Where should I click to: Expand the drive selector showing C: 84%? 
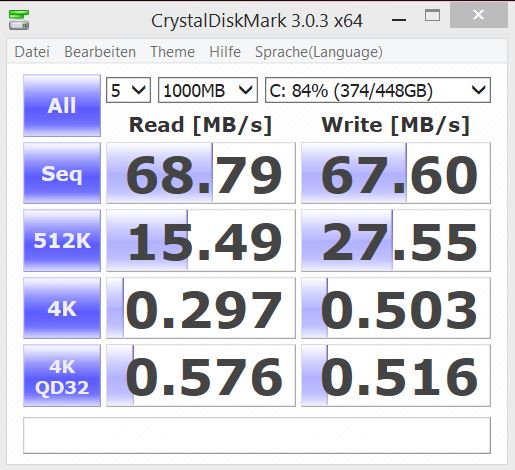(x=378, y=90)
